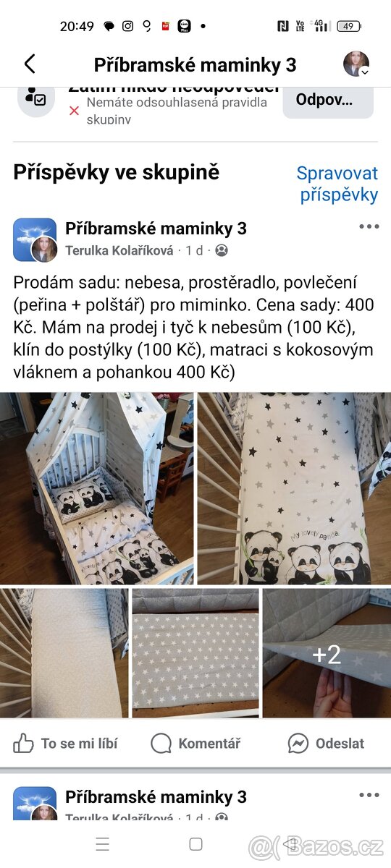Tap the comment bubble icon
Image resolution: width=391 pixels, height=868 pixels.
(161, 743)
